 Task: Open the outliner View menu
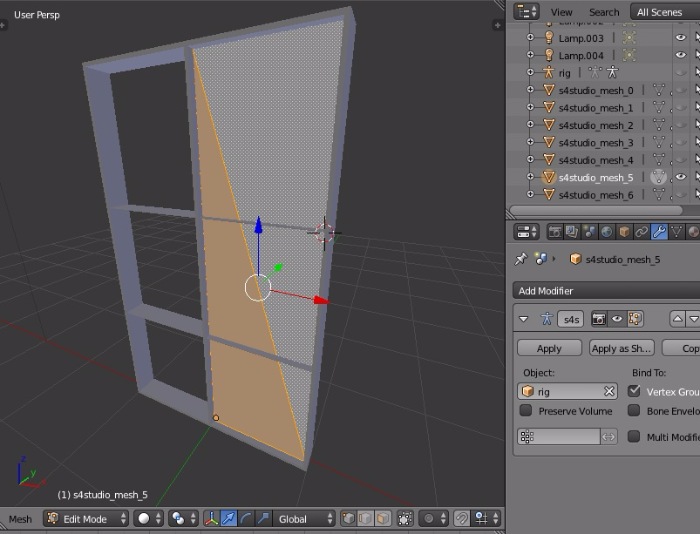coord(561,12)
